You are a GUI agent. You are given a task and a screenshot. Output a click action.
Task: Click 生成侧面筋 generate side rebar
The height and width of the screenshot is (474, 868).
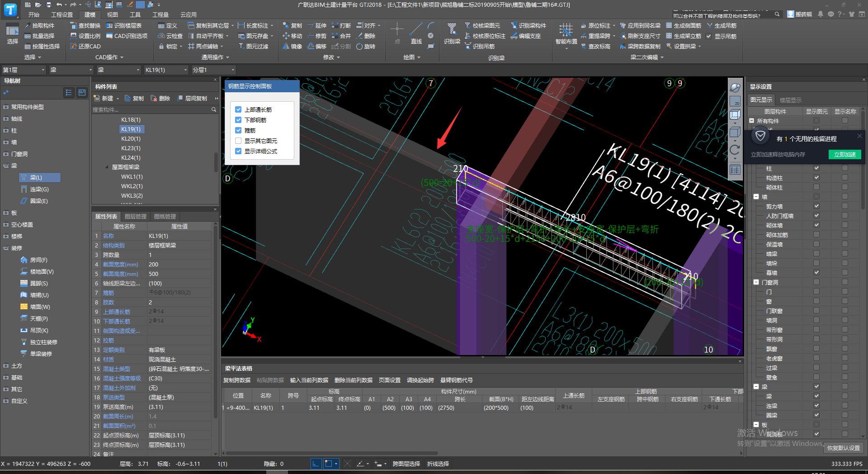point(684,26)
